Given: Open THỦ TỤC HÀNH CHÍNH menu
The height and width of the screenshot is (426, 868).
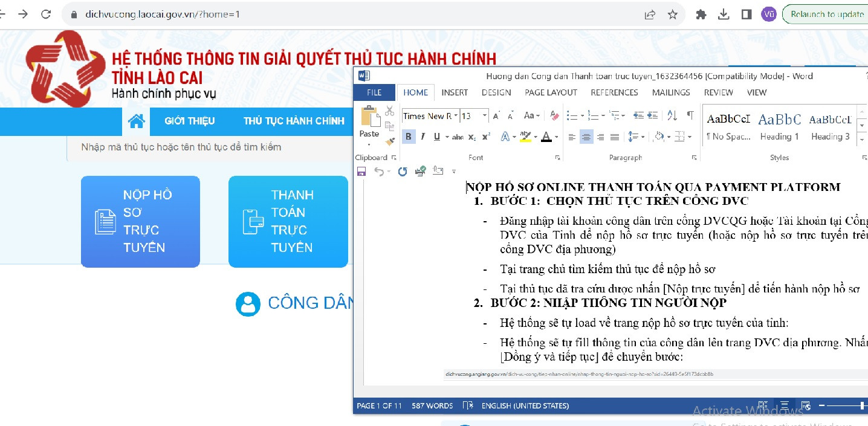Looking at the screenshot, I should click(x=294, y=121).
